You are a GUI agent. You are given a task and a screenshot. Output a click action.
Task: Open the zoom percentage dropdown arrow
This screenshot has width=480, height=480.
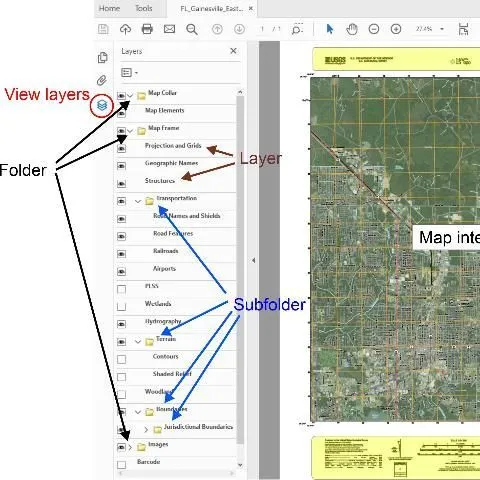[442, 29]
